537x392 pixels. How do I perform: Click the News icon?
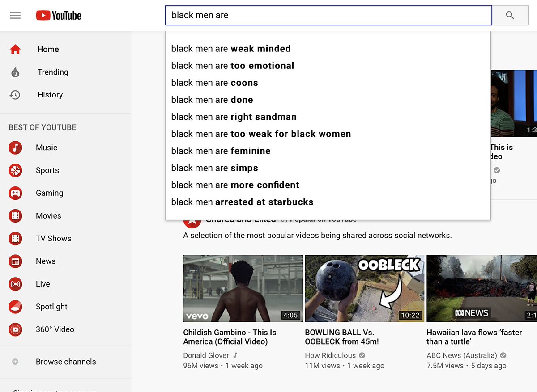[15, 261]
